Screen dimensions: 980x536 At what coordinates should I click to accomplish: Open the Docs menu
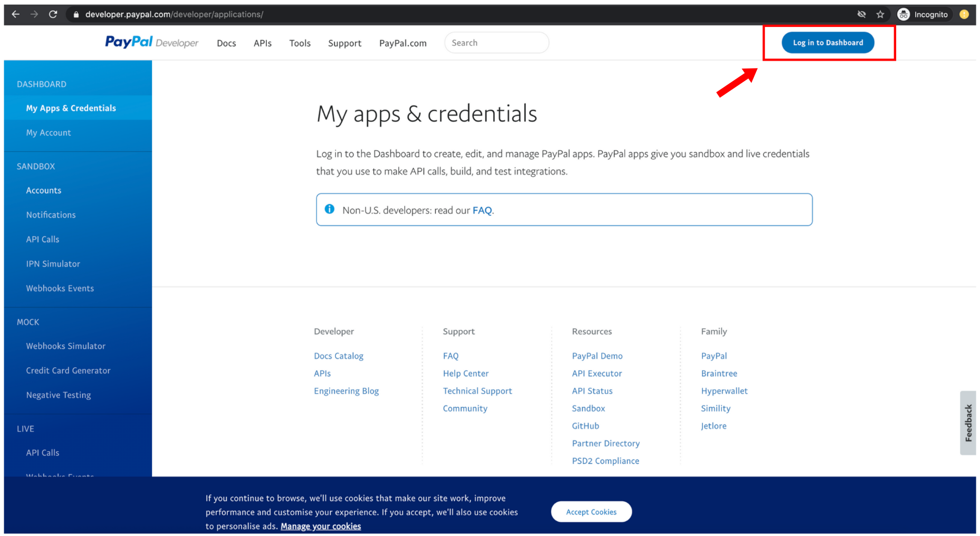click(226, 43)
